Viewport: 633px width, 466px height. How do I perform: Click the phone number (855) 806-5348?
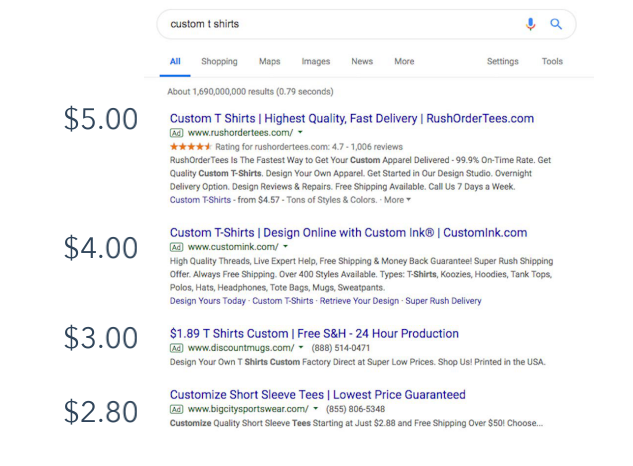pyautogui.click(x=355, y=409)
